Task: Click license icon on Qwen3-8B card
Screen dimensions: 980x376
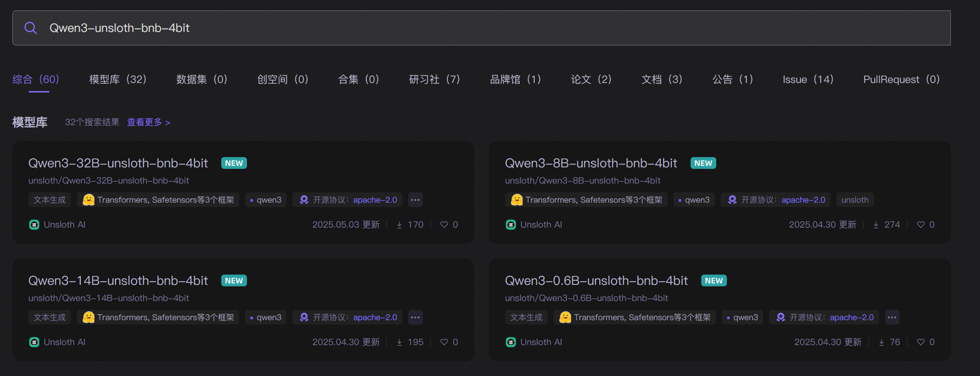Action: coord(732,199)
